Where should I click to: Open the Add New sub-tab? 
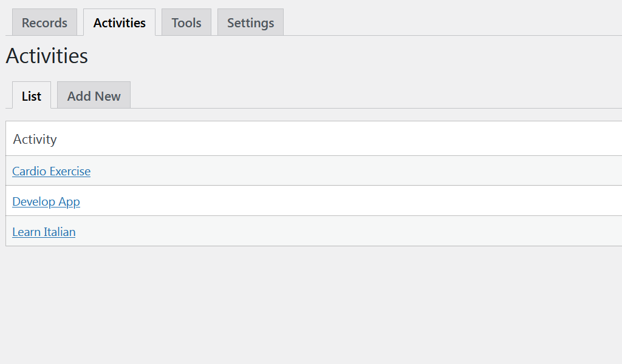tap(94, 95)
